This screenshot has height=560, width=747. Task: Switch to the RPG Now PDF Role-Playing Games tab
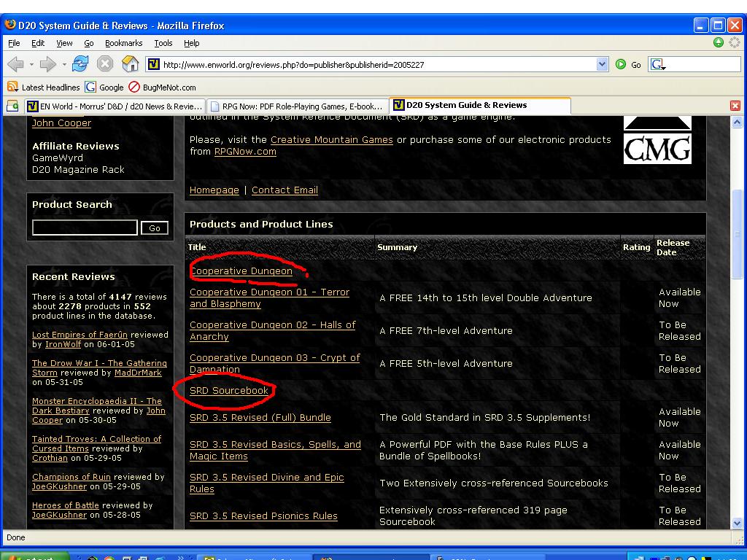pos(298,106)
